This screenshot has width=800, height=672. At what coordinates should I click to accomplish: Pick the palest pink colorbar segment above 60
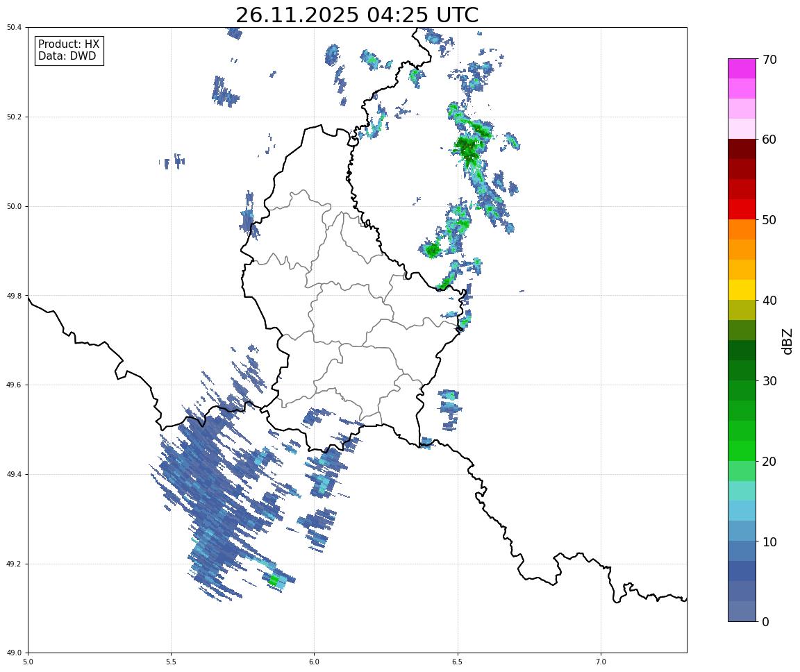pos(742,129)
